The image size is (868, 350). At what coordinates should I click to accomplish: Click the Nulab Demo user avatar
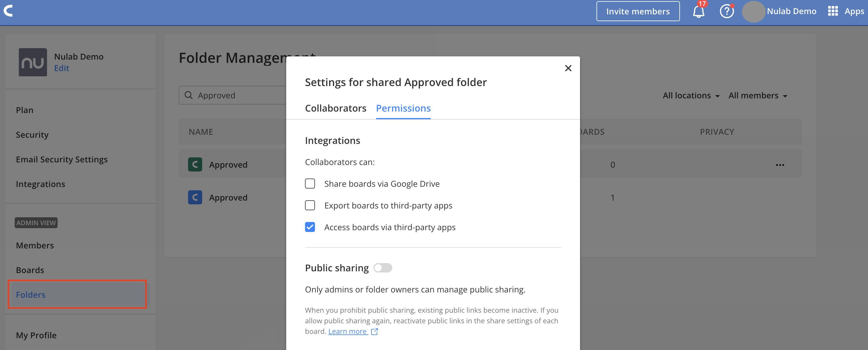753,11
